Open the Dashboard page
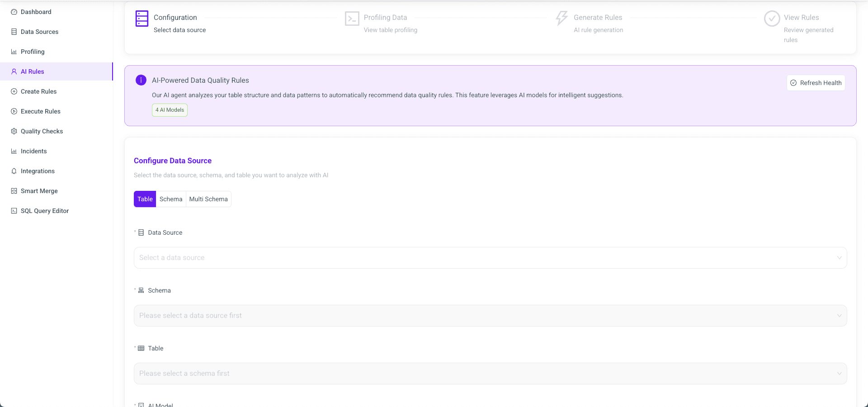Viewport: 868px width, 407px height. coord(36,12)
